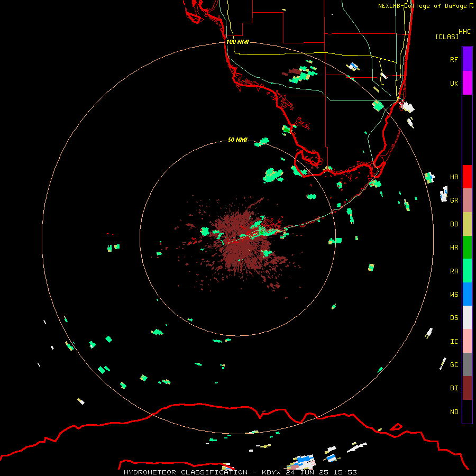Click the 'IC' legend label text
The height and width of the screenshot is (476, 476).
coord(454,342)
